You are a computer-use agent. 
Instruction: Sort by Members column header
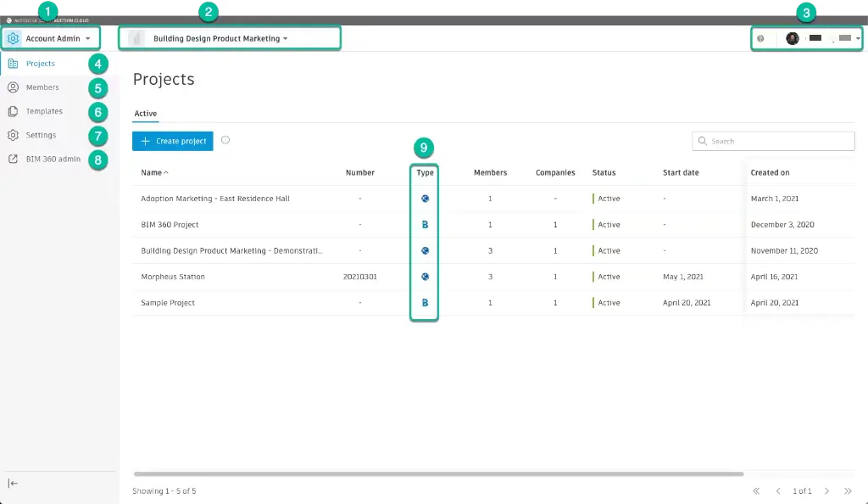pos(491,173)
